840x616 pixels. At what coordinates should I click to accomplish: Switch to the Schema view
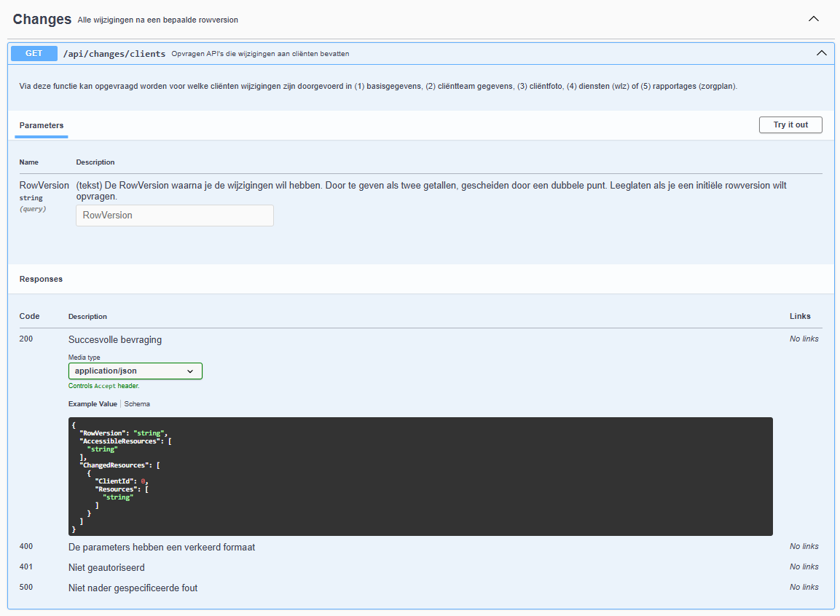pos(137,403)
